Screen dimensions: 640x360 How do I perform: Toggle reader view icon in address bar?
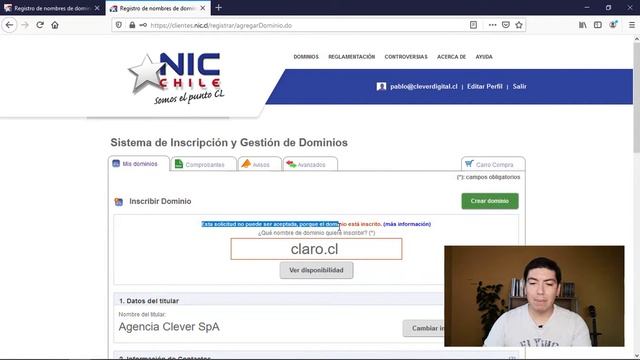(473, 25)
